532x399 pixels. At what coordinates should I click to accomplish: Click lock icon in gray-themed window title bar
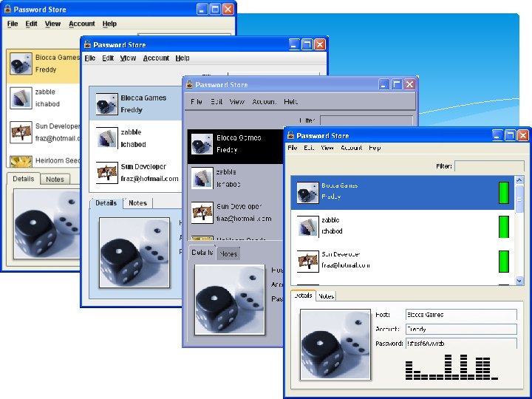[189, 84]
